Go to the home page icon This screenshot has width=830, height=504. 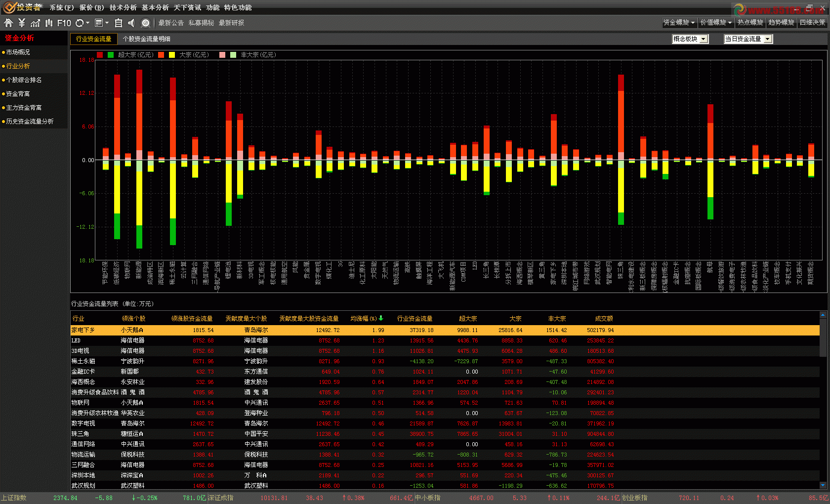pyautogui.click(x=8, y=23)
